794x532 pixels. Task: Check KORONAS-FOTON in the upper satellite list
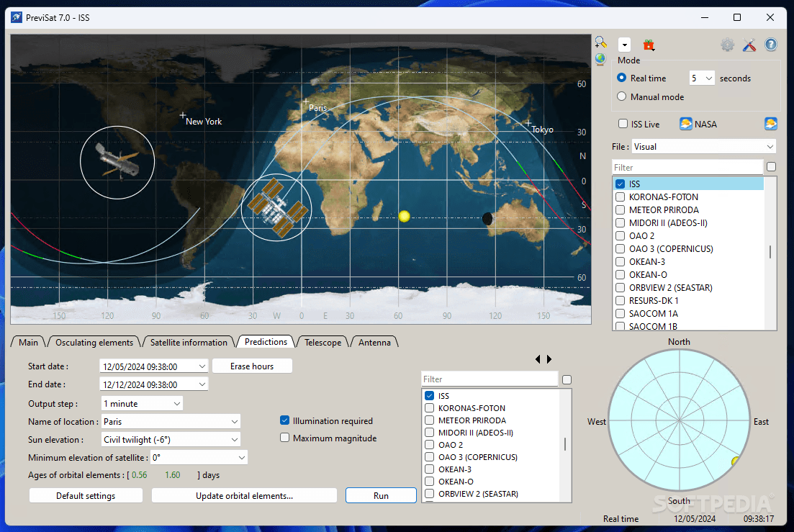(621, 197)
